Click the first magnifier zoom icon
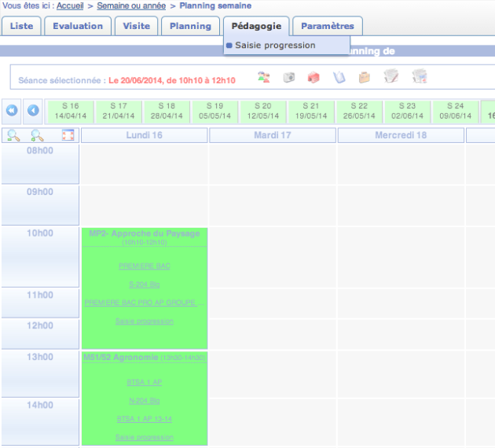The height and width of the screenshot is (448, 495). 13,136
